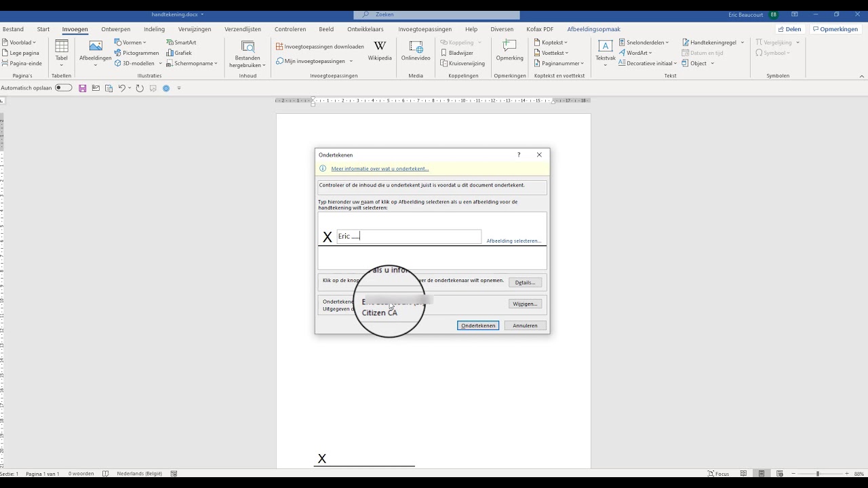Click the Ondertekenen button
The image size is (868, 488).
click(x=478, y=325)
